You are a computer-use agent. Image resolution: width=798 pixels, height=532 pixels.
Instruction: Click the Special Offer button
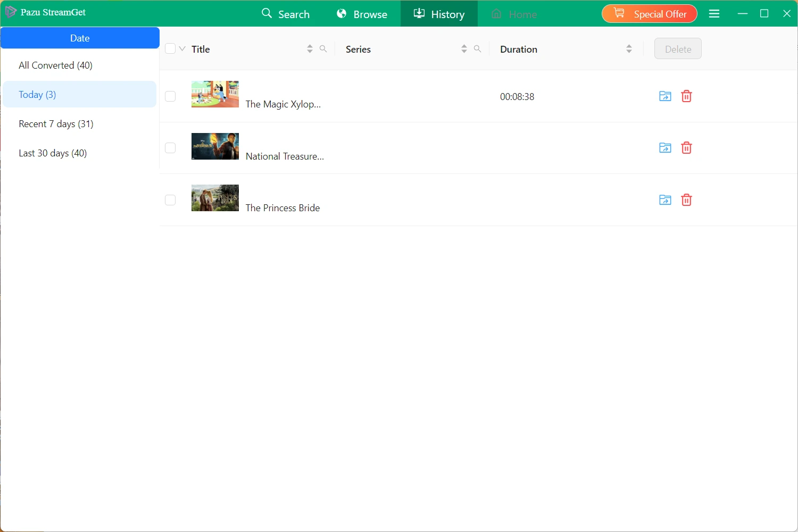650,14
